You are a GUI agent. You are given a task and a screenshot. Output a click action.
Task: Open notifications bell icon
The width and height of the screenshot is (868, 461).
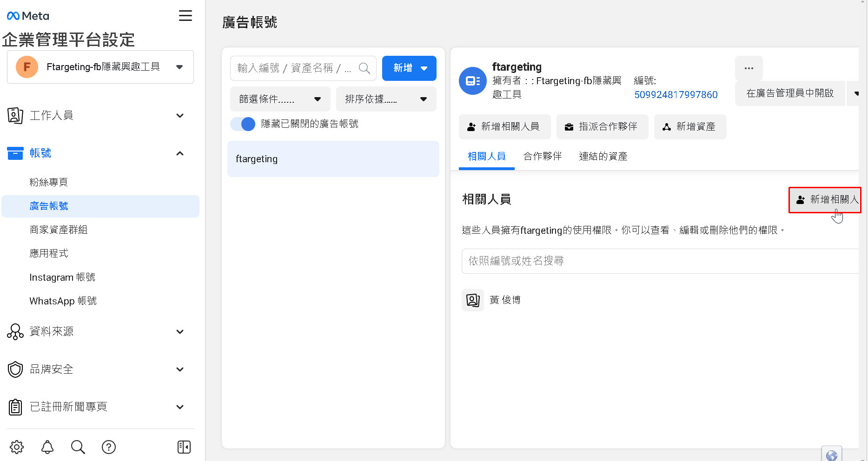point(47,447)
